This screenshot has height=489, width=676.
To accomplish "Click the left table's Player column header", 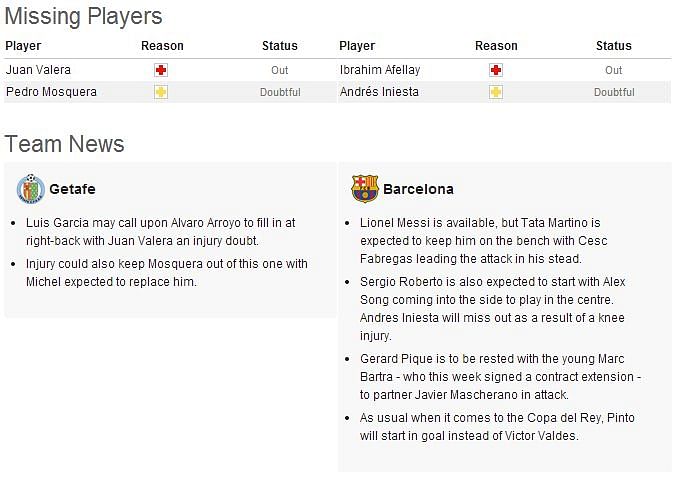I will click(23, 46).
